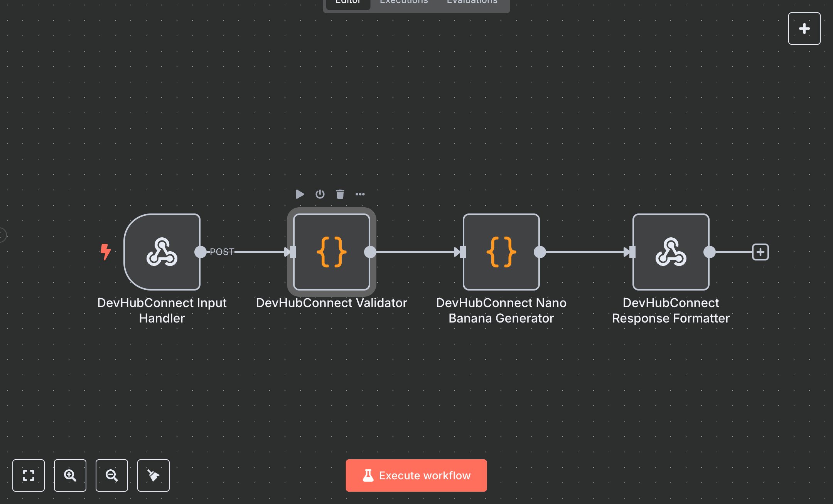Toggle the Input Handler trigger lightning icon

tap(106, 252)
